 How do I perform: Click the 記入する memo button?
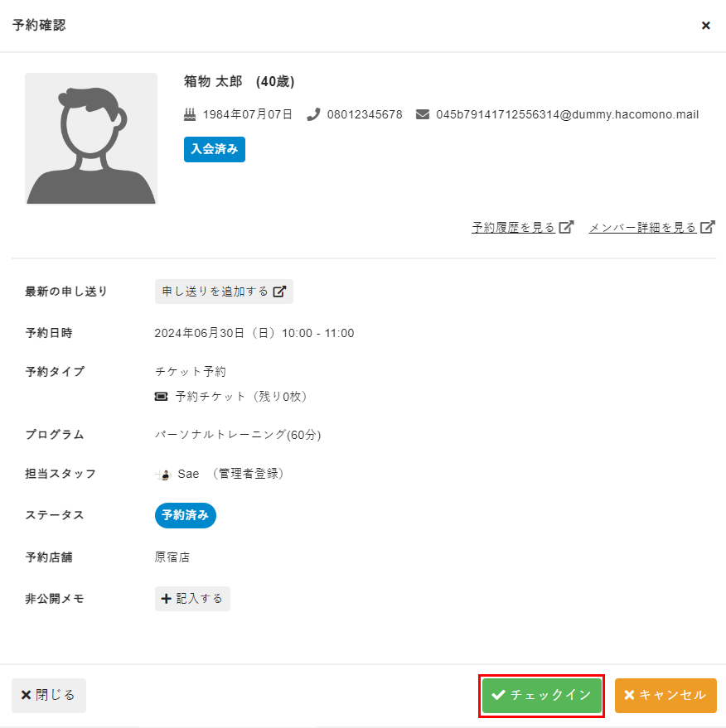192,598
